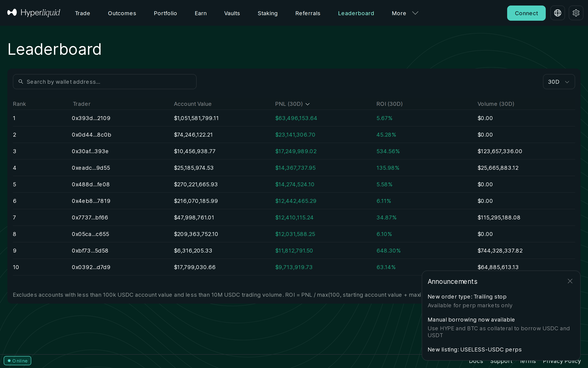Navigate to Vaults
This screenshot has height=368, width=588.
coord(232,13)
